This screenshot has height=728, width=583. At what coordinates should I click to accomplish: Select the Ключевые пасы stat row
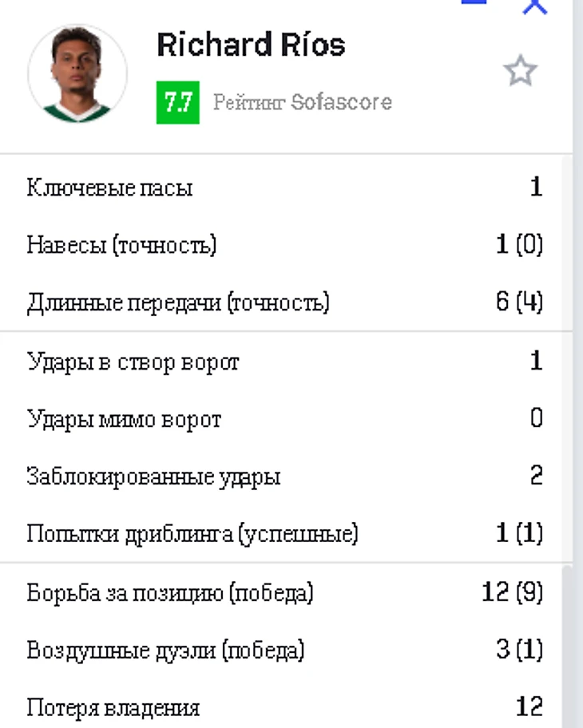click(285, 187)
